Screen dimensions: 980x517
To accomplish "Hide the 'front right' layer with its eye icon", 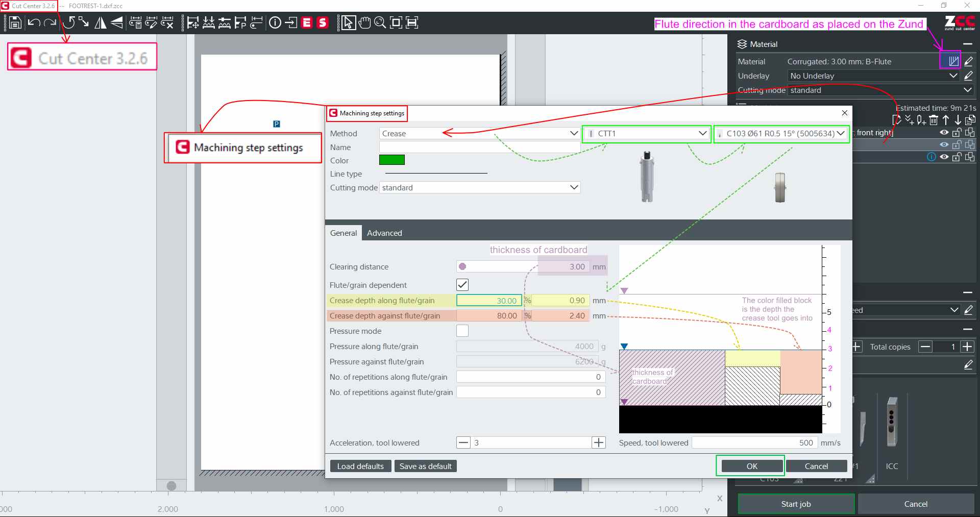I will [944, 132].
